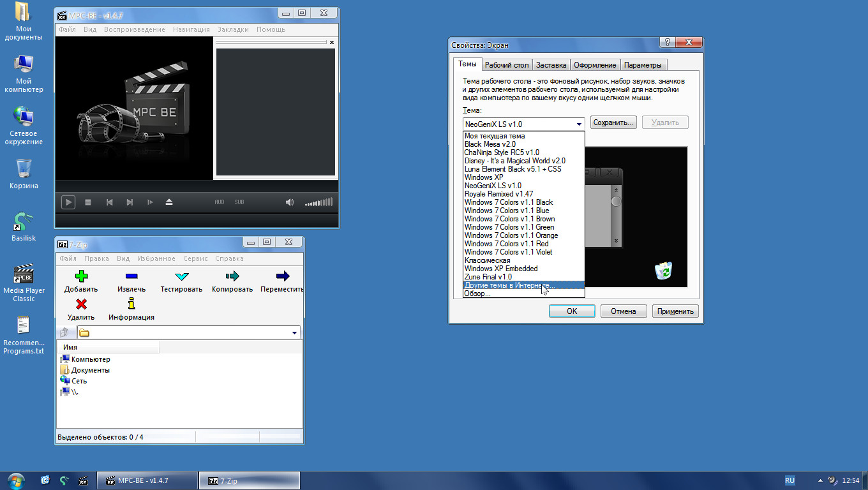Choose Zune Final v1.0 from theme list
The height and width of the screenshot is (490, 868).
[x=488, y=277]
